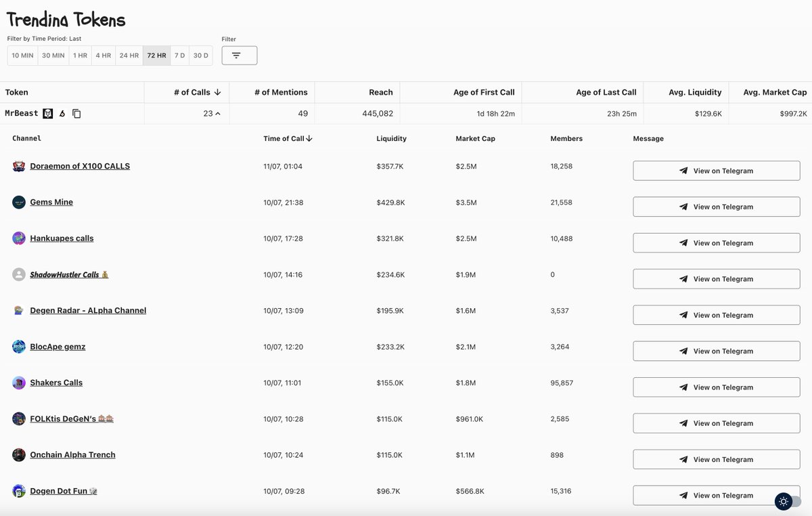The height and width of the screenshot is (516, 812).
Task: Open the FOLKtis DeGeN's channel link
Action: [72, 418]
